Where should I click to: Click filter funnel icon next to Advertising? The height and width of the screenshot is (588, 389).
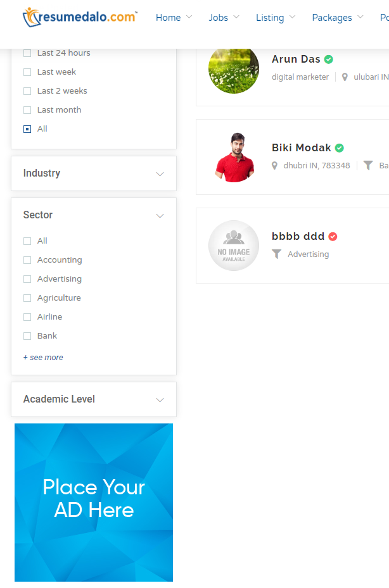coord(276,254)
